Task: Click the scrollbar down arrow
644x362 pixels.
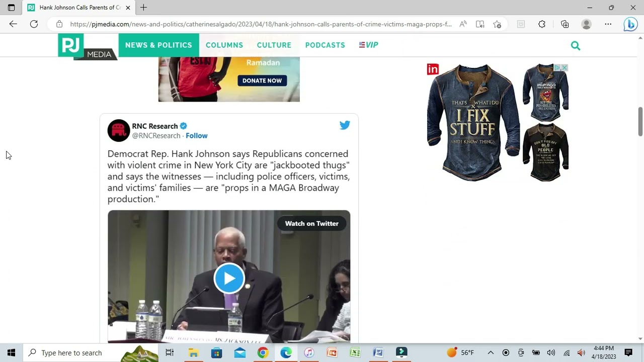Action: click(x=640, y=339)
